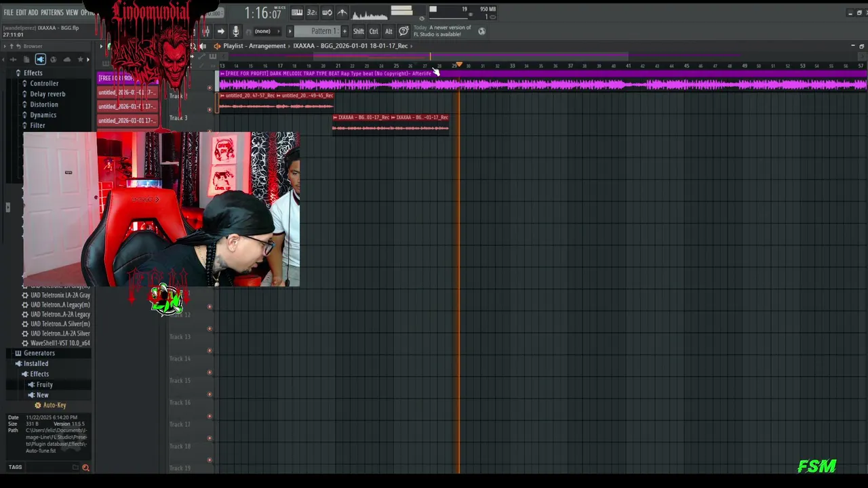This screenshot has height=488, width=868.
Task: Toggle the Shift key button
Action: tap(358, 31)
